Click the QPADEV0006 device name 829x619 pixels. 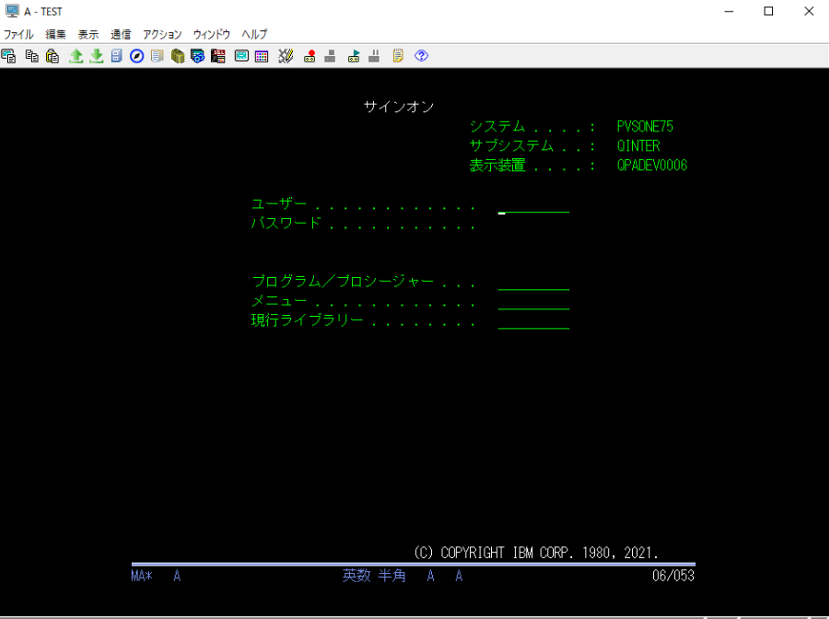tap(652, 165)
